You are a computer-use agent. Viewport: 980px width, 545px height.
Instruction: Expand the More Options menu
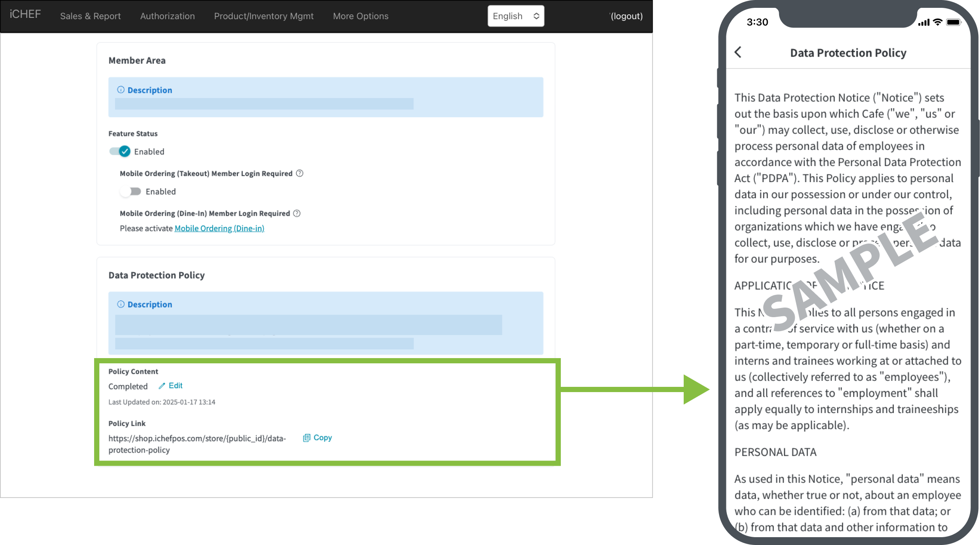coord(360,16)
